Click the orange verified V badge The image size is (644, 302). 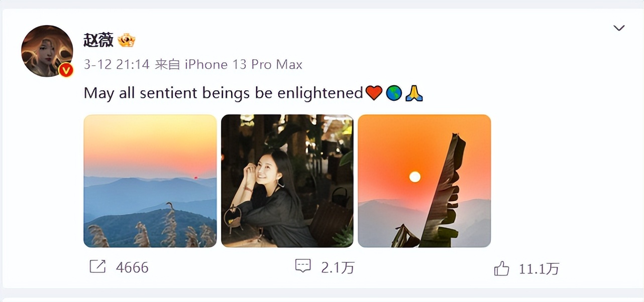[x=66, y=70]
